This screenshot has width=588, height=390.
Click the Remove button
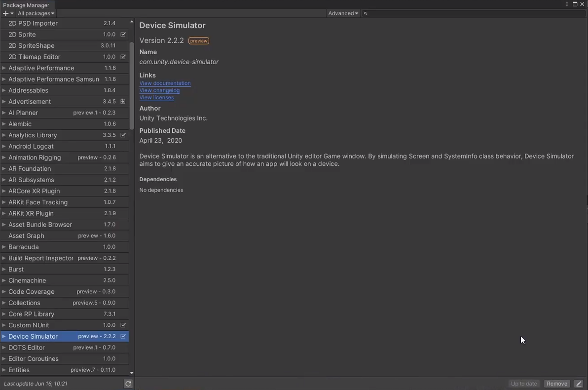(557, 384)
